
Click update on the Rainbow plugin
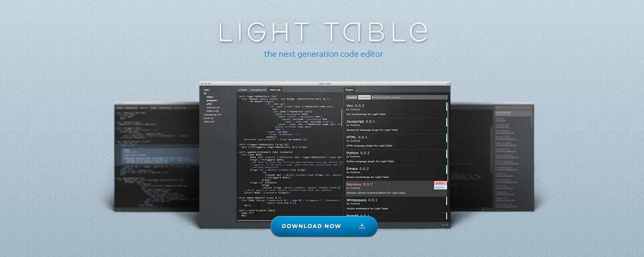440,183
